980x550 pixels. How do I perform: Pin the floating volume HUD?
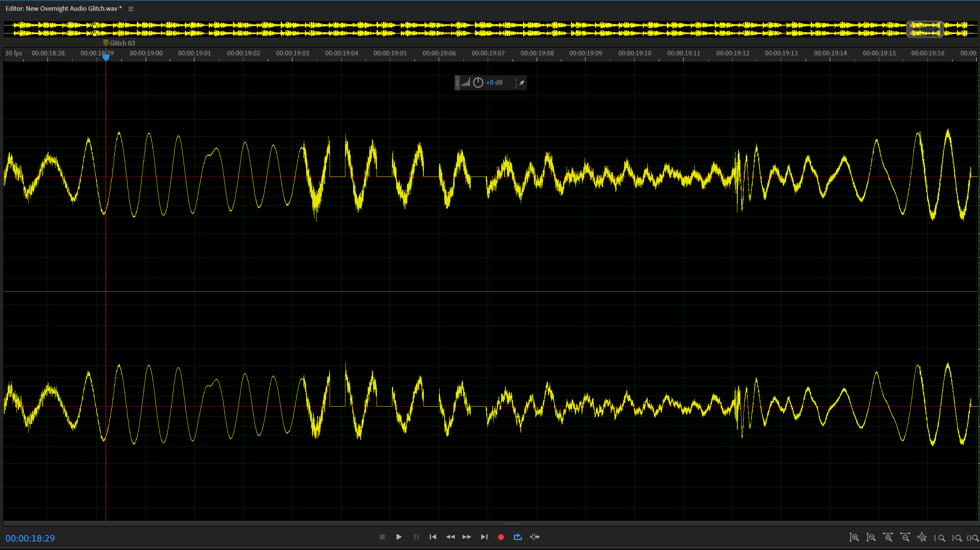click(x=522, y=83)
